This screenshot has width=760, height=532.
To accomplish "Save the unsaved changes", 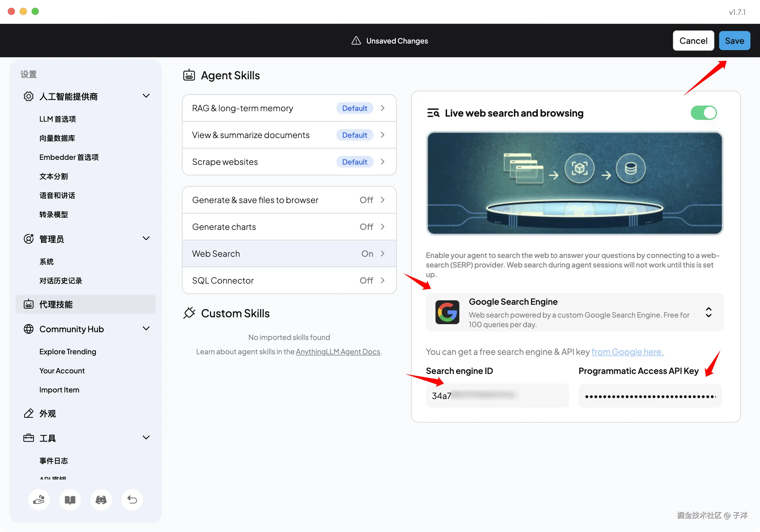I will [734, 41].
